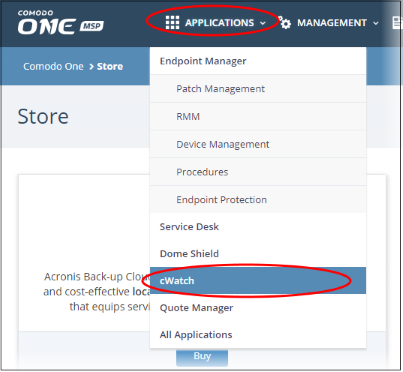The height and width of the screenshot is (372, 403).
Task: Click the Comodo One MSP logo
Action: click(60, 22)
